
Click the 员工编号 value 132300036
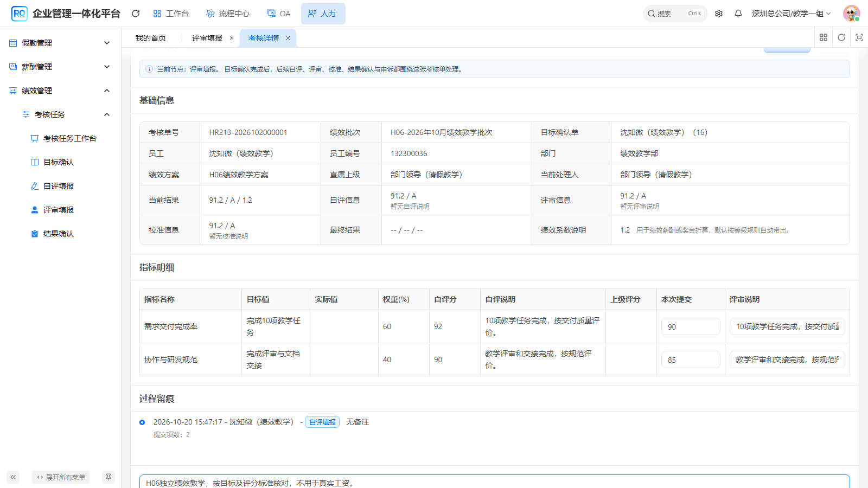pyautogui.click(x=409, y=153)
